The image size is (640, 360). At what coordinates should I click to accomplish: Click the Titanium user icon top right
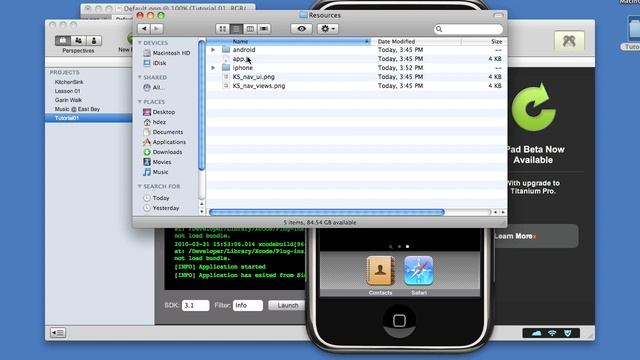pyautogui.click(x=569, y=41)
